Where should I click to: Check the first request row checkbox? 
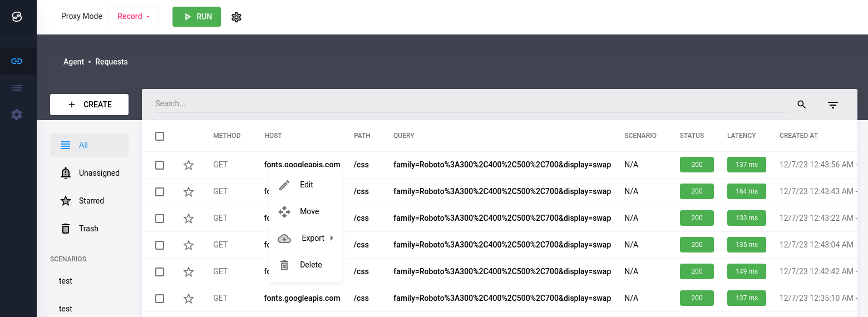pos(160,165)
